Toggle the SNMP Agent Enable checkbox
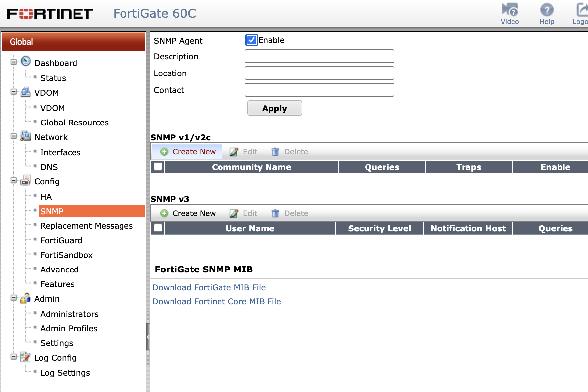 click(252, 40)
